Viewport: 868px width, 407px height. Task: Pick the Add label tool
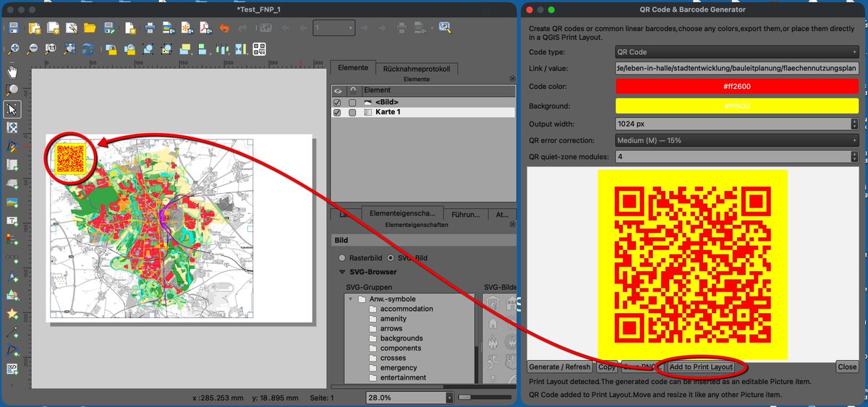coord(12,220)
